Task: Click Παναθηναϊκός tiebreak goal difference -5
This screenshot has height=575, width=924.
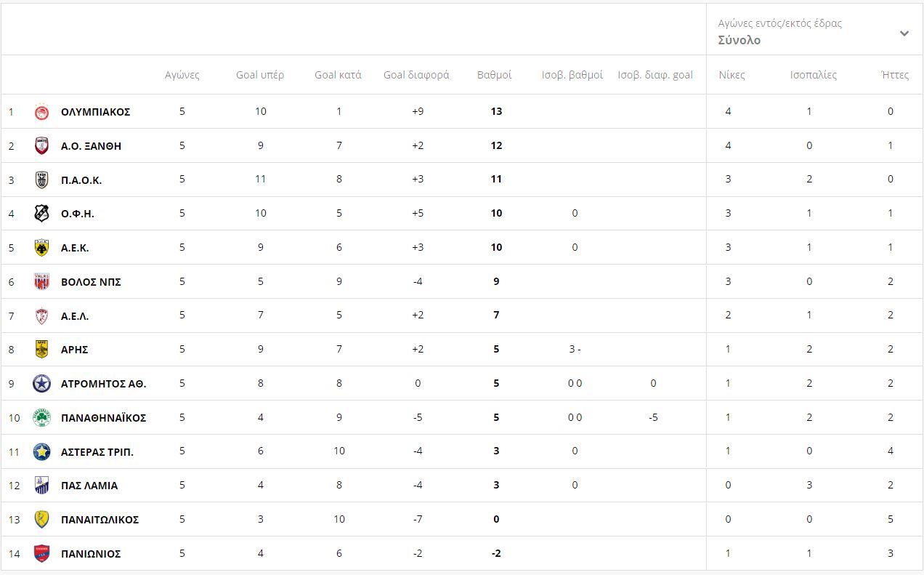Action: coord(653,418)
